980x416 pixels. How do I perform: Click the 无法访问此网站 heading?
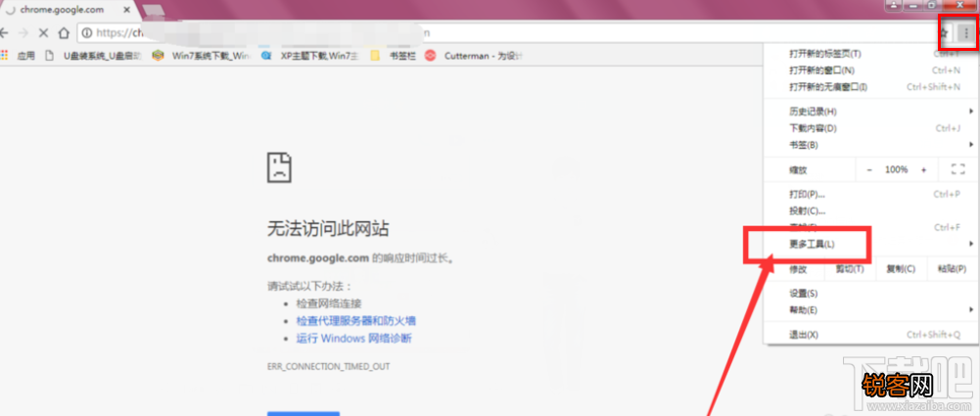328,229
